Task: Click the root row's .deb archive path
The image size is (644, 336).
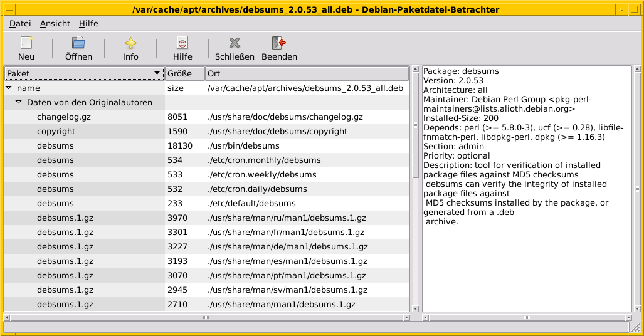Action: pyautogui.click(x=305, y=88)
